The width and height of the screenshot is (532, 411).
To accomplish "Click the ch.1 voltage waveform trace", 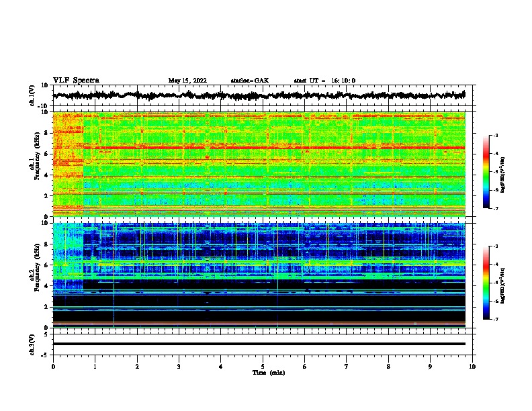I will (x=259, y=95).
